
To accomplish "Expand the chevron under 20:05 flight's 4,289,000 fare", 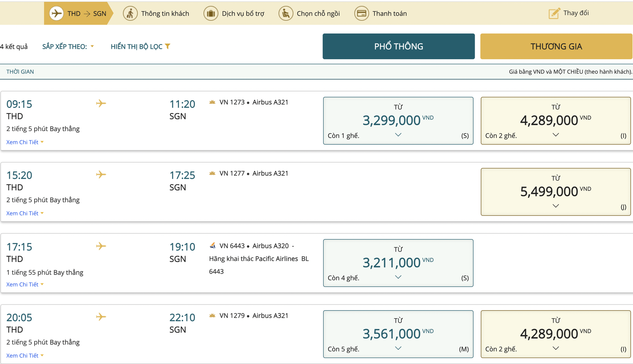I will 556,348.
